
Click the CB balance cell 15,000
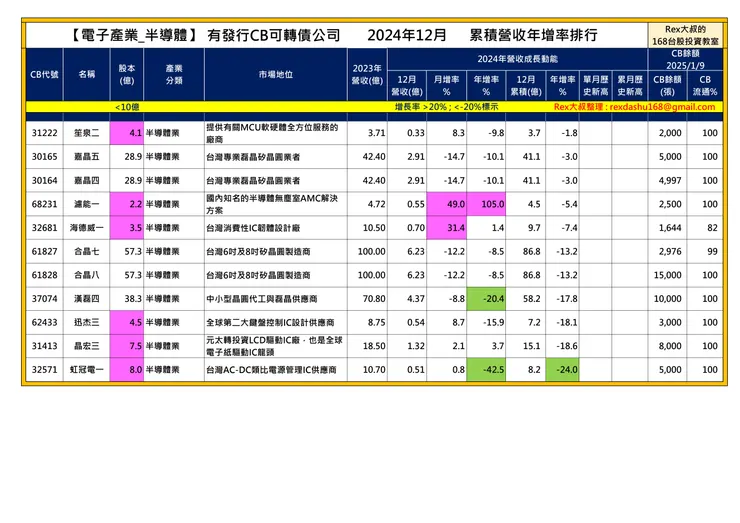pos(668,275)
